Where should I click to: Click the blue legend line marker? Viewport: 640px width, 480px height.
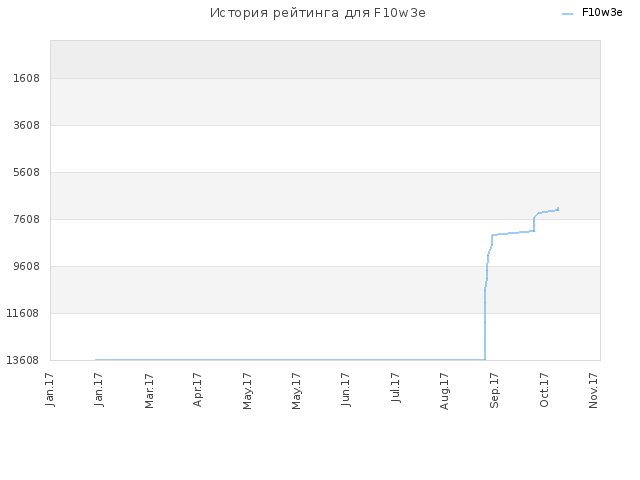(567, 14)
